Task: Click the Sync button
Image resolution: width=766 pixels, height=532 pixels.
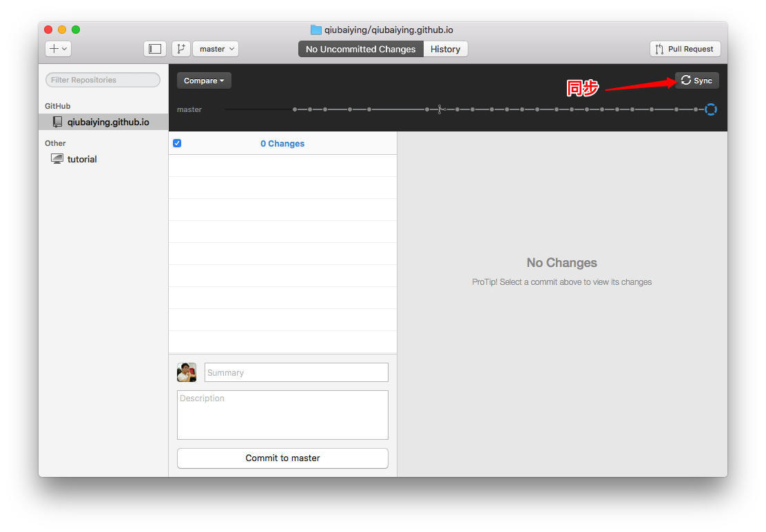Action: coord(696,81)
